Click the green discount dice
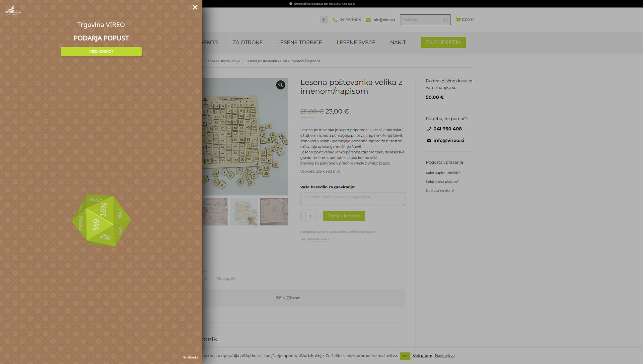Image resolution: width=643 pixels, height=364 pixels. pyautogui.click(x=101, y=220)
